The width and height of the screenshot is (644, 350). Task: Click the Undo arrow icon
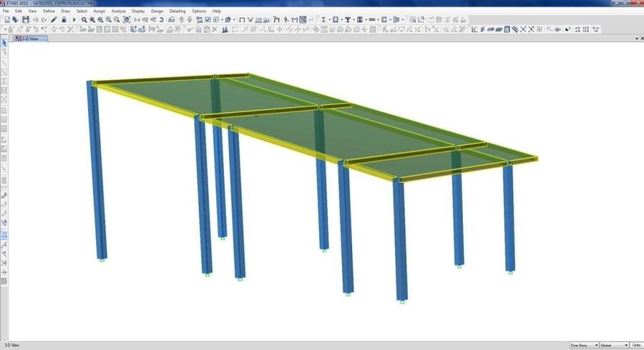pyautogui.click(x=35, y=20)
